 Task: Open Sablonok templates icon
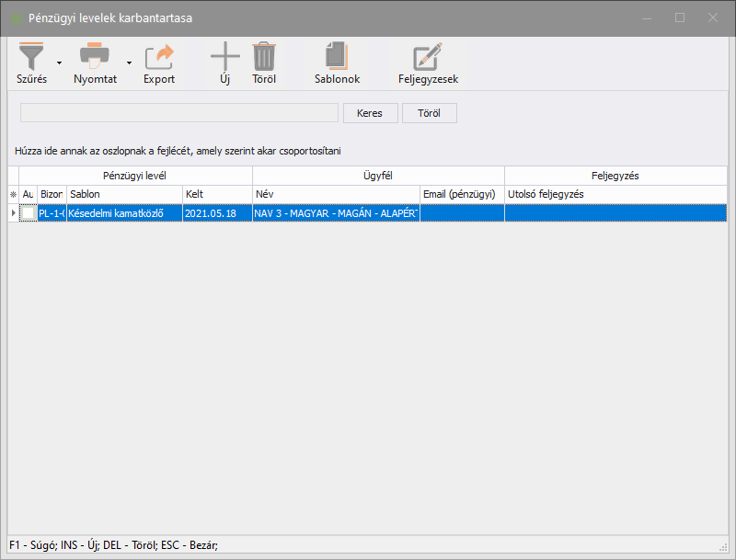coord(337,57)
